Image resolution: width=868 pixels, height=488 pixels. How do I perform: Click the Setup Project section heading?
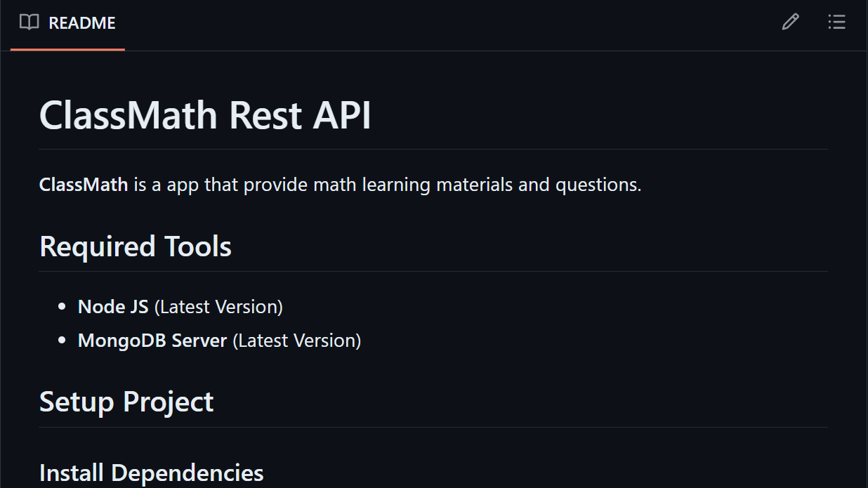126,401
